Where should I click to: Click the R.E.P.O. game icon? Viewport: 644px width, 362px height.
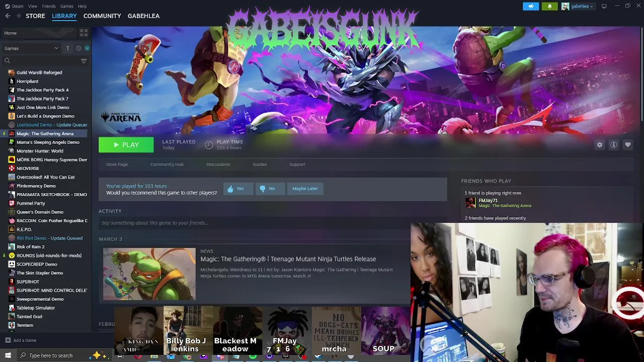click(x=12, y=229)
